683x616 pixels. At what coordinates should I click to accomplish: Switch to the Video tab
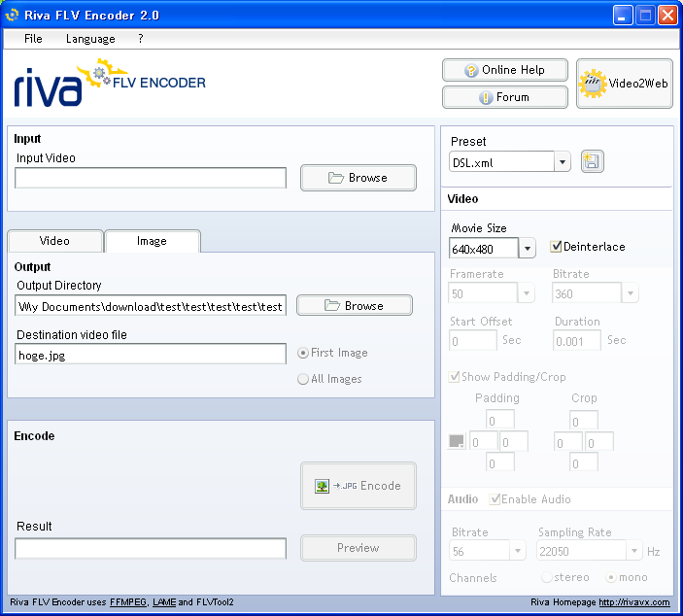click(54, 241)
